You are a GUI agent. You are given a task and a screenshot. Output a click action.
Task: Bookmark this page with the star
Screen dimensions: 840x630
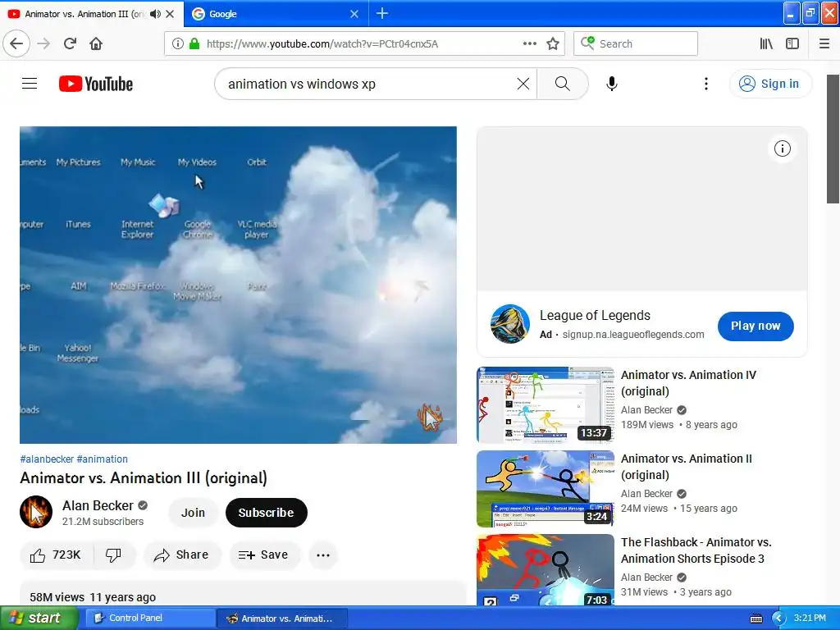(x=553, y=43)
